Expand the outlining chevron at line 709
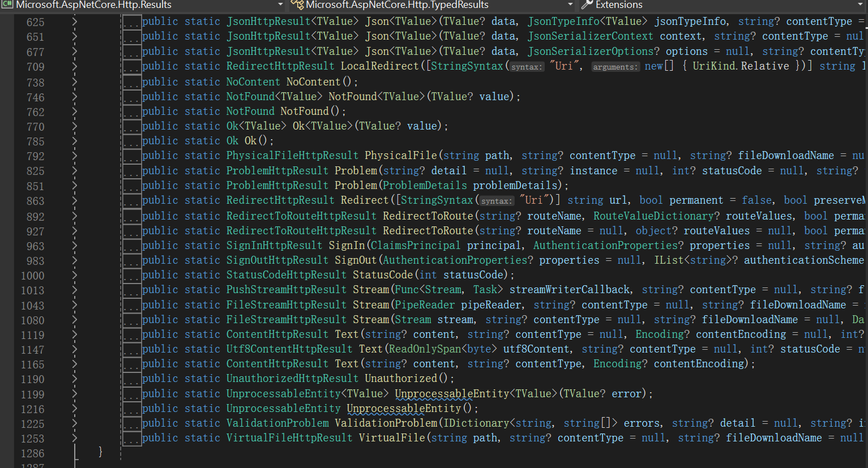This screenshot has width=868, height=468. coord(74,66)
